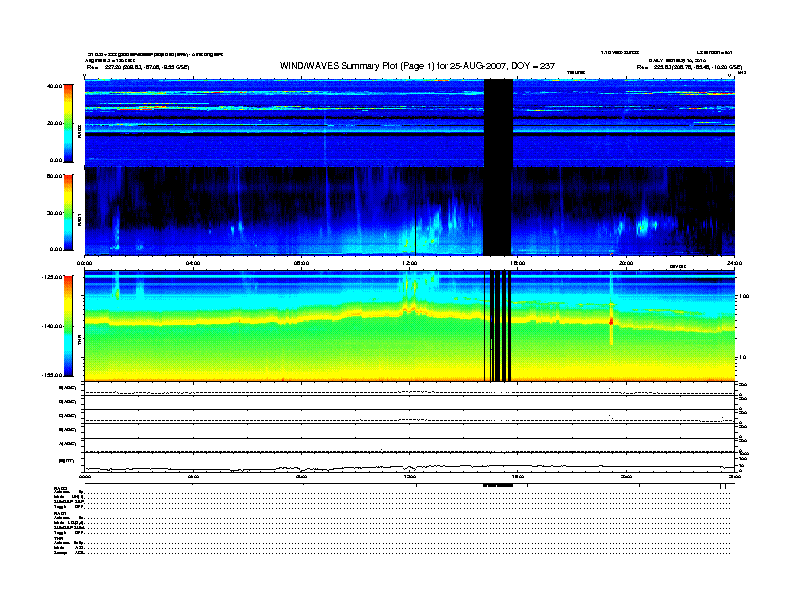Click the 20:00 label beneath RAD1 spectrogram
Viewport: 792px width, 612px height.
pos(626,263)
